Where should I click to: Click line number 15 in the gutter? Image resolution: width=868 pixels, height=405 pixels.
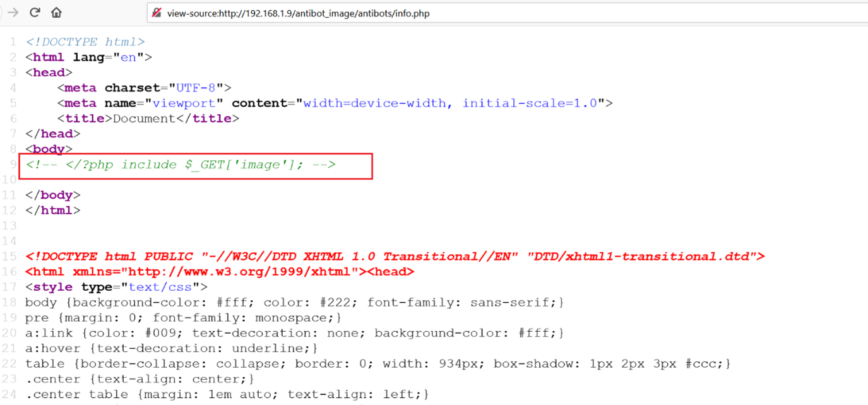(x=10, y=257)
